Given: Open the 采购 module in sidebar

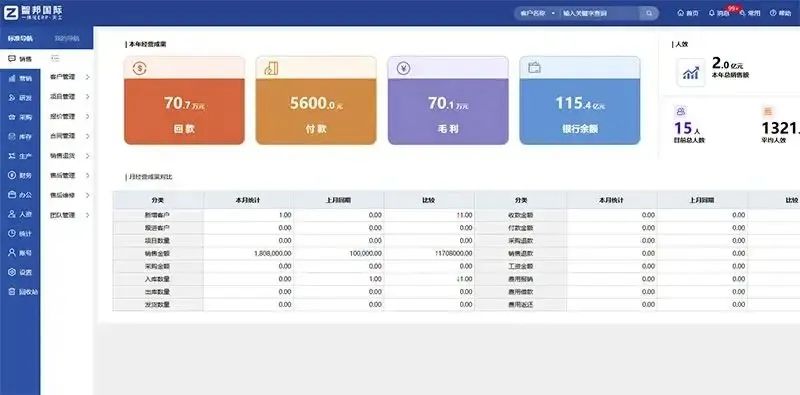Looking at the screenshot, I should (x=20, y=117).
